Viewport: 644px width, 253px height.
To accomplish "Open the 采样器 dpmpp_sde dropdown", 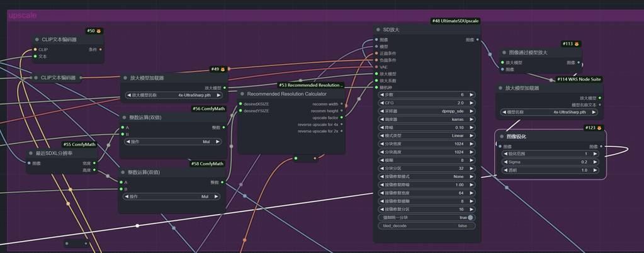I will pos(426,110).
